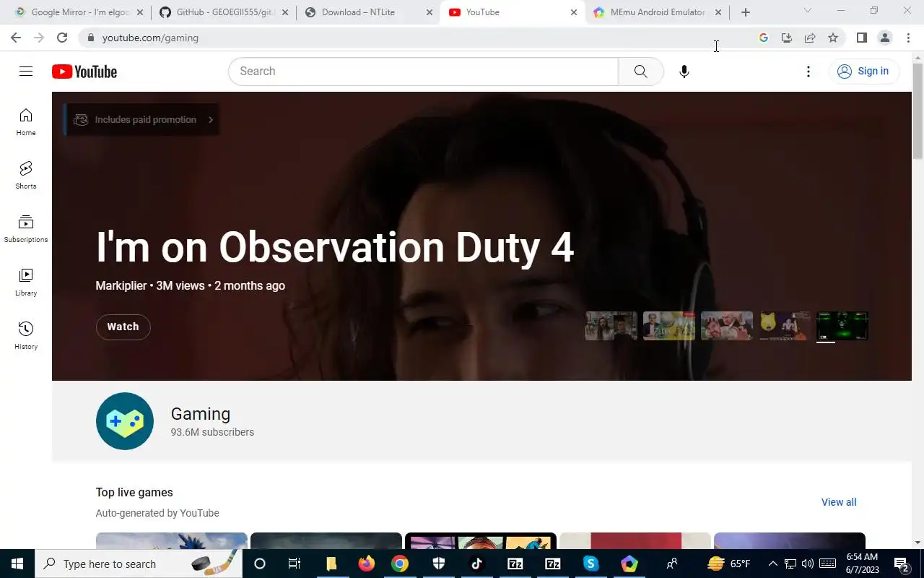Viewport: 924px width, 578px height.
Task: View site information lock icon
Action: point(90,38)
